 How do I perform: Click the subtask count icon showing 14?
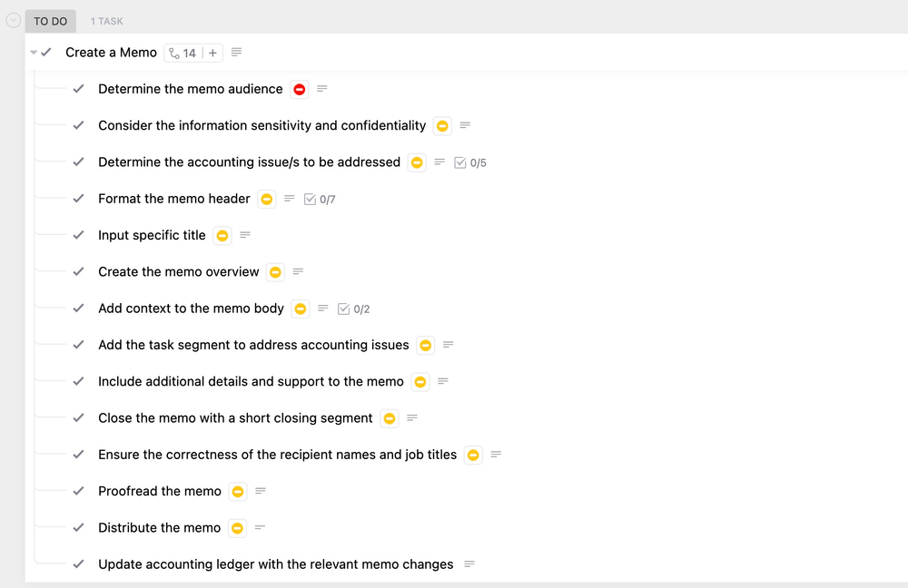click(183, 53)
